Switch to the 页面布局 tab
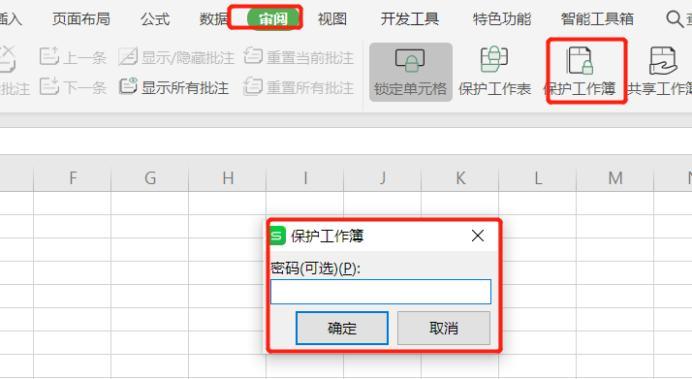The image size is (692, 379). click(81, 19)
